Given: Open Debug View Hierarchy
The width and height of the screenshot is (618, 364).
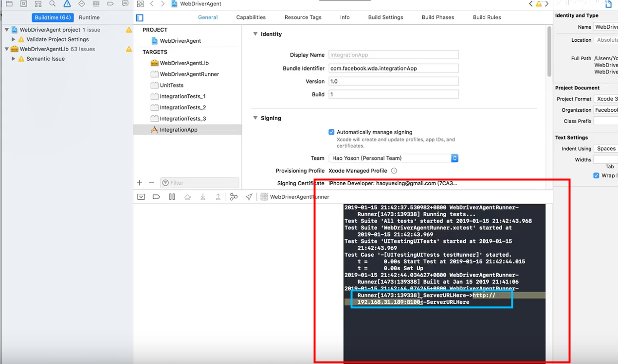Looking at the screenshot, I should pyautogui.click(x=234, y=197).
